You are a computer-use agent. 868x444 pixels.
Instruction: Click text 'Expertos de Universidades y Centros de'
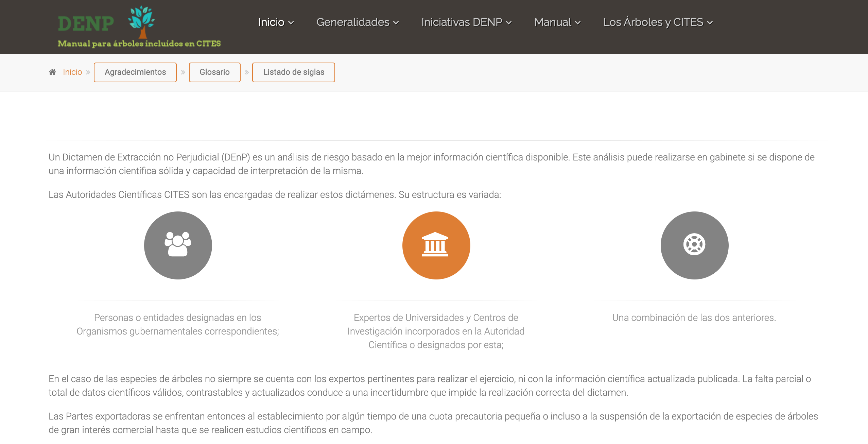(x=436, y=318)
